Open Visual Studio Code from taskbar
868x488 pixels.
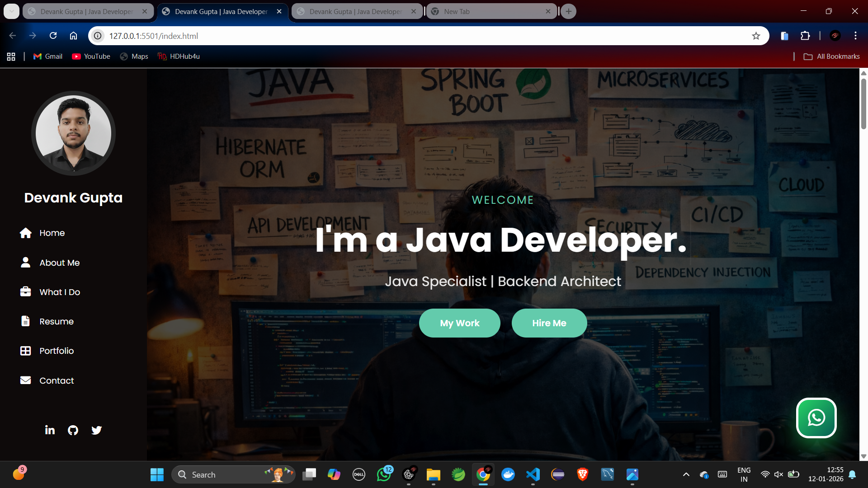(533, 474)
